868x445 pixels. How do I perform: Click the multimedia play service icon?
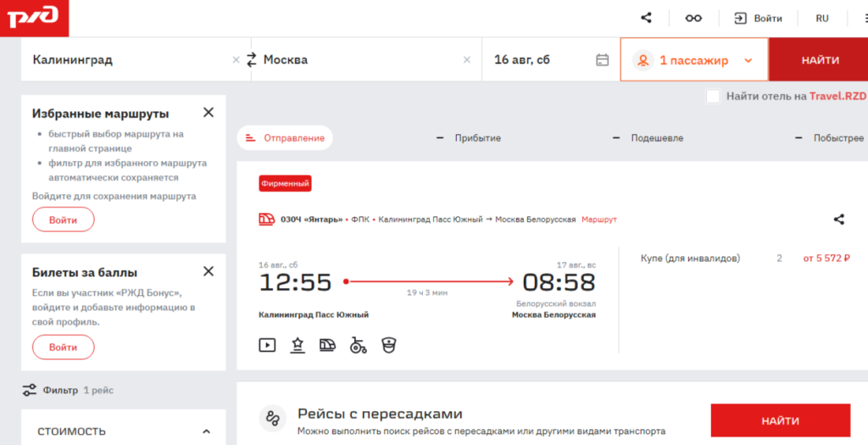point(267,345)
